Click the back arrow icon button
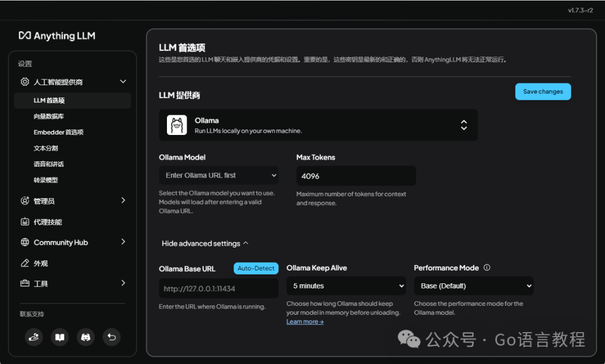 click(x=111, y=337)
